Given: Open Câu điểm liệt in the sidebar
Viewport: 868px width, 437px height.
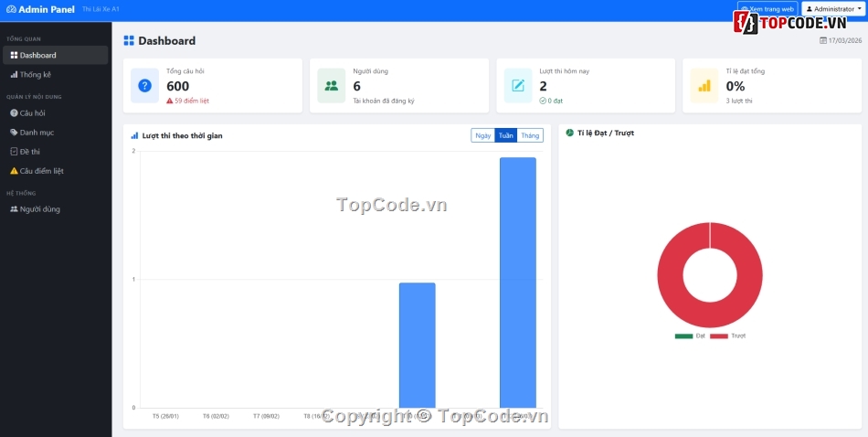Looking at the screenshot, I should coord(41,171).
